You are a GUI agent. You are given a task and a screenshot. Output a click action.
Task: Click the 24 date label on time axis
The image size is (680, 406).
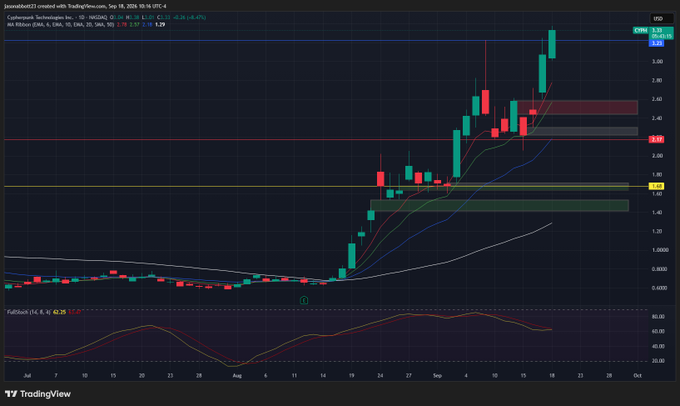[380, 376]
